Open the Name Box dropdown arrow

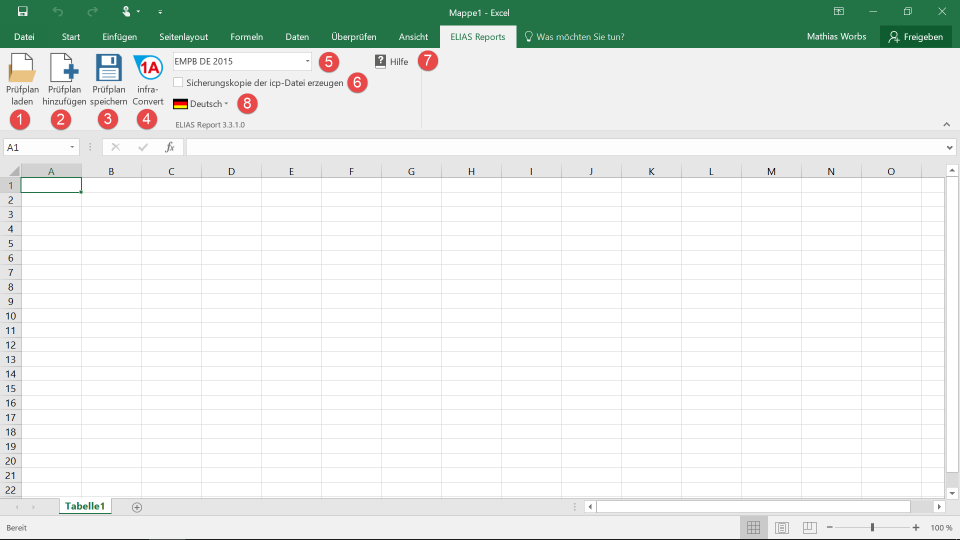[72, 147]
